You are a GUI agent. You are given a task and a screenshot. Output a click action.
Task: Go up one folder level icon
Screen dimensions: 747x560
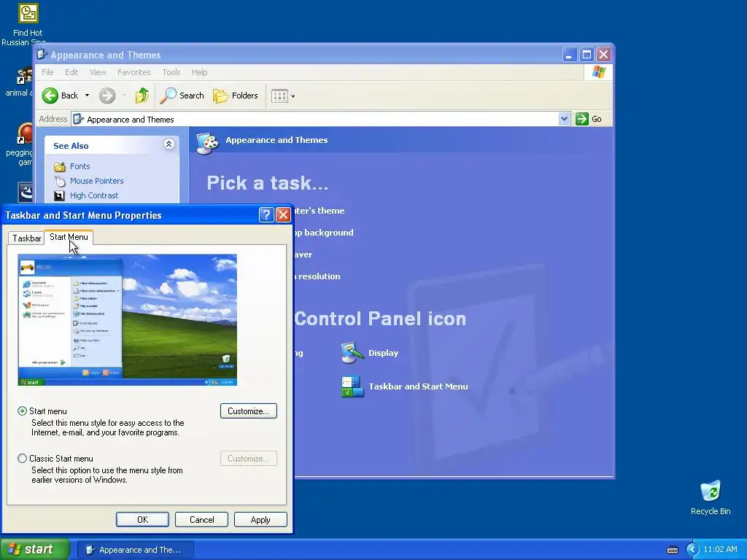(x=142, y=96)
